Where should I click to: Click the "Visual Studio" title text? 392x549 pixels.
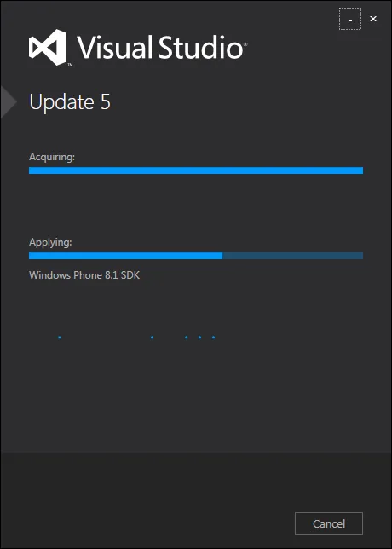tap(159, 46)
